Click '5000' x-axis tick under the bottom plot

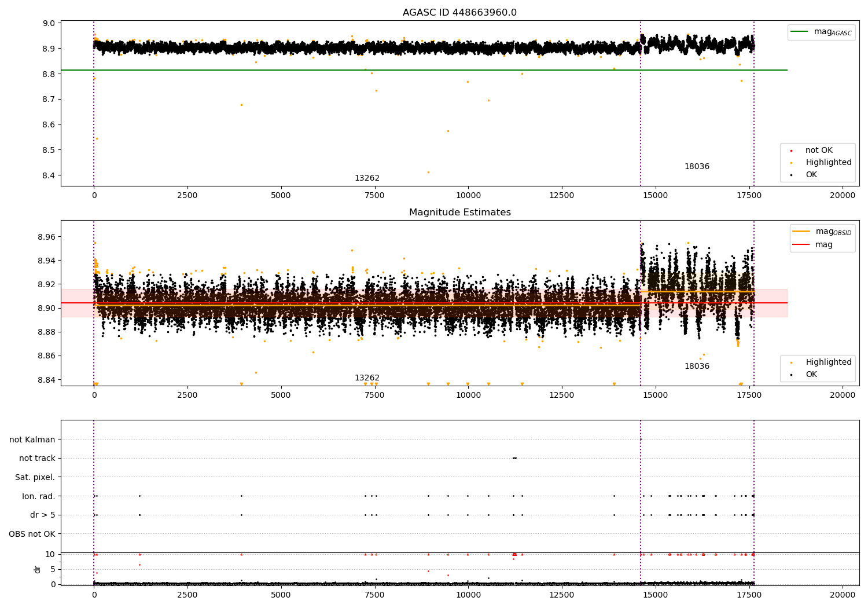click(281, 595)
